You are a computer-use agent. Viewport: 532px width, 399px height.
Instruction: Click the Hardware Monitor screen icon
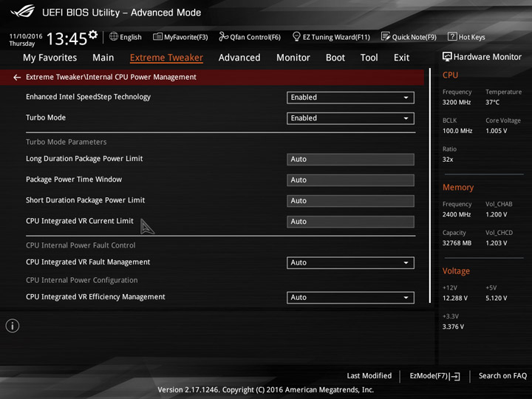(x=447, y=57)
